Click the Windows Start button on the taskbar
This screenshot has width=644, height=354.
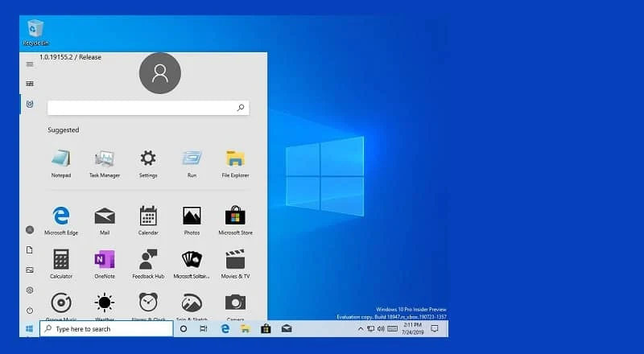pyautogui.click(x=29, y=328)
